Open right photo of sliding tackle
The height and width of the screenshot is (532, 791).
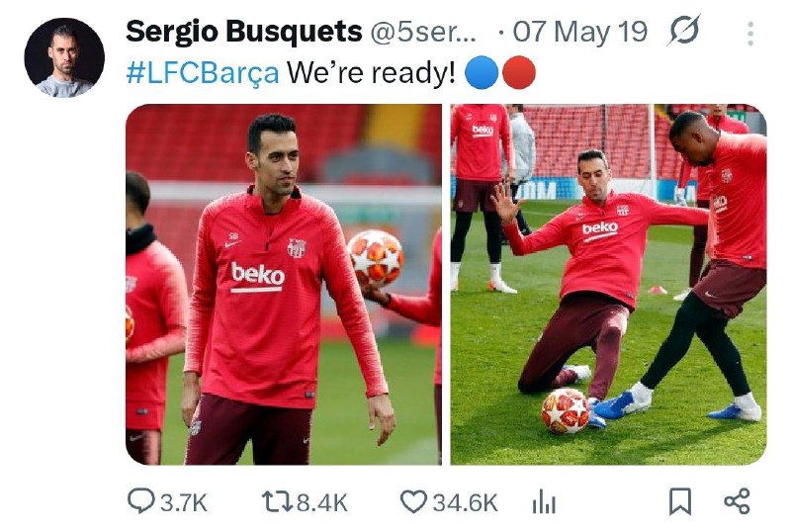click(608, 284)
